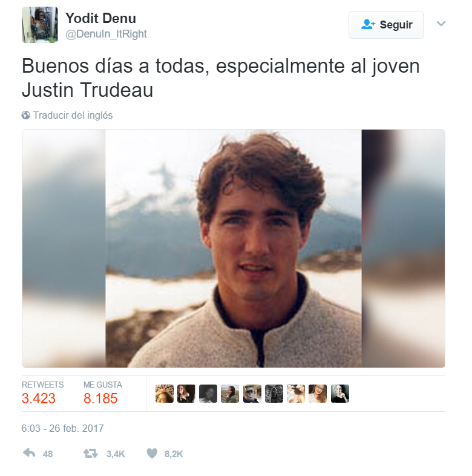Open the first liker's avatar thumbnail

tap(165, 394)
